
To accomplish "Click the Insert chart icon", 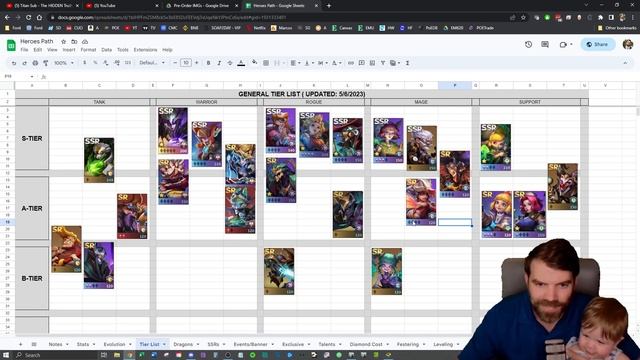I will click(372, 63).
